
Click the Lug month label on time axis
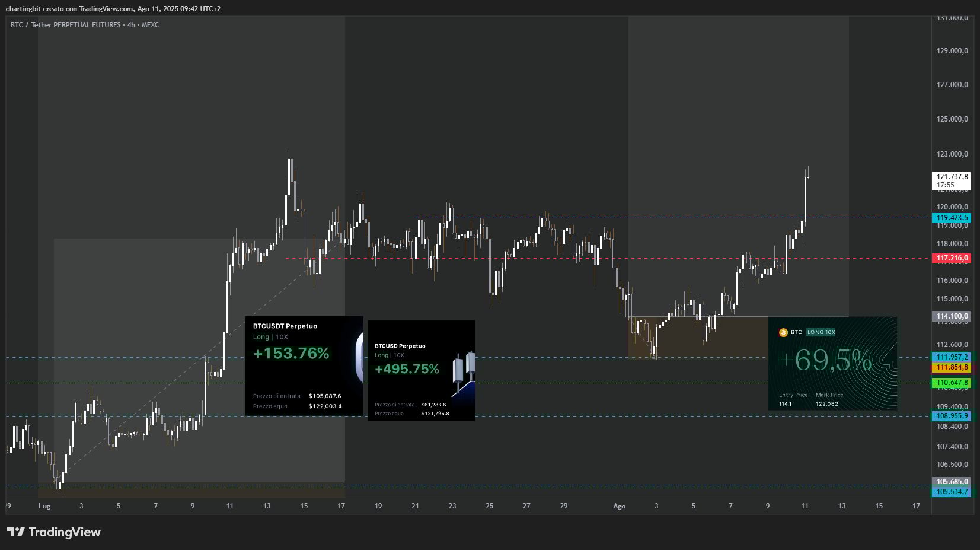point(44,506)
